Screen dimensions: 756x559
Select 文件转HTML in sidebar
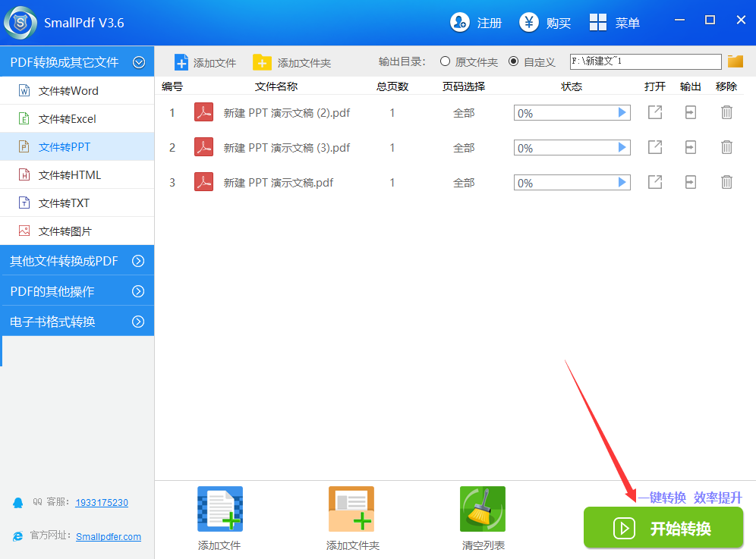click(77, 174)
